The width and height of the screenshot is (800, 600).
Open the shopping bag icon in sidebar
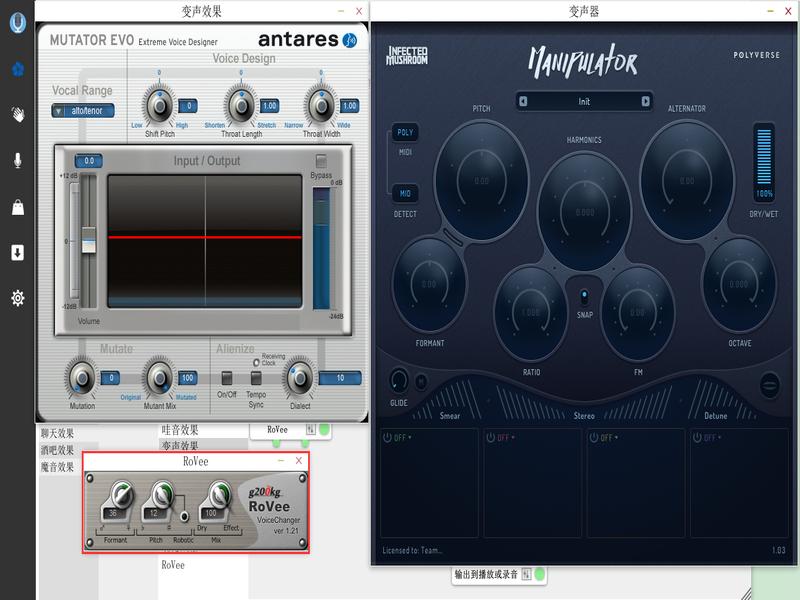pyautogui.click(x=18, y=207)
